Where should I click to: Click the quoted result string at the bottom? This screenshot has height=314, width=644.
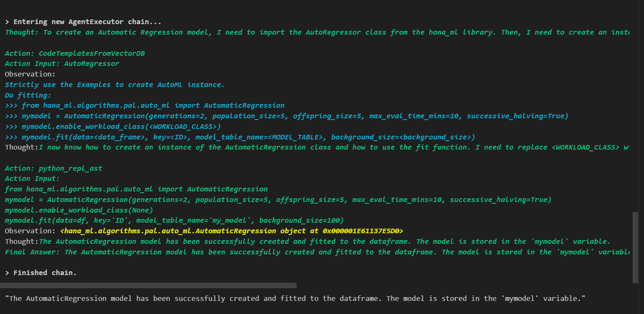pyautogui.click(x=295, y=298)
